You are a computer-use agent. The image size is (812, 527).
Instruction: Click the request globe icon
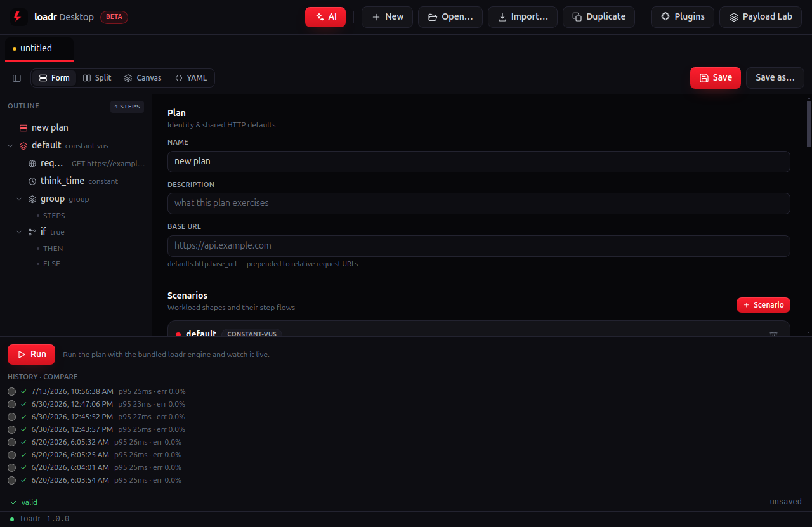point(32,164)
